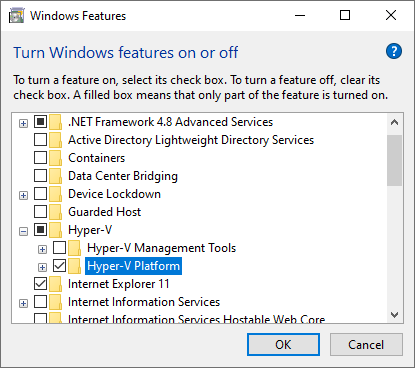Select the Guarded Host label
Viewport: 415px width, 368px height.
pos(104,212)
